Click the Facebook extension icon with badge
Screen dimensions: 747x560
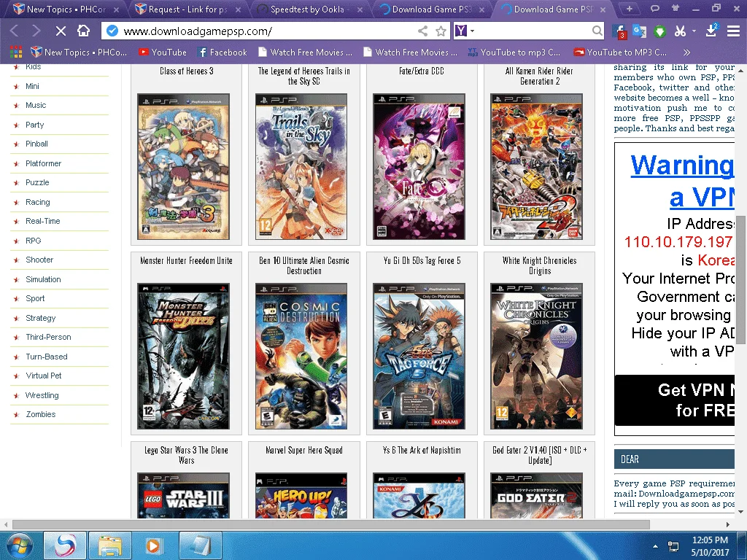click(619, 31)
